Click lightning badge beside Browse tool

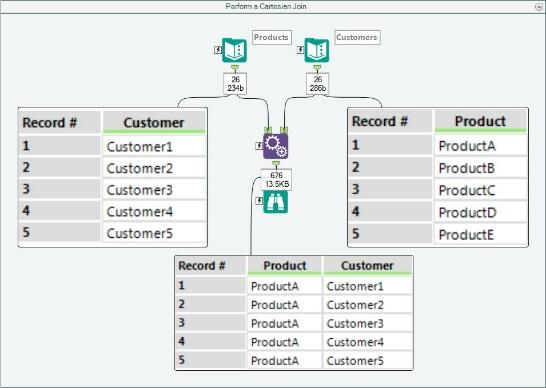(x=259, y=201)
